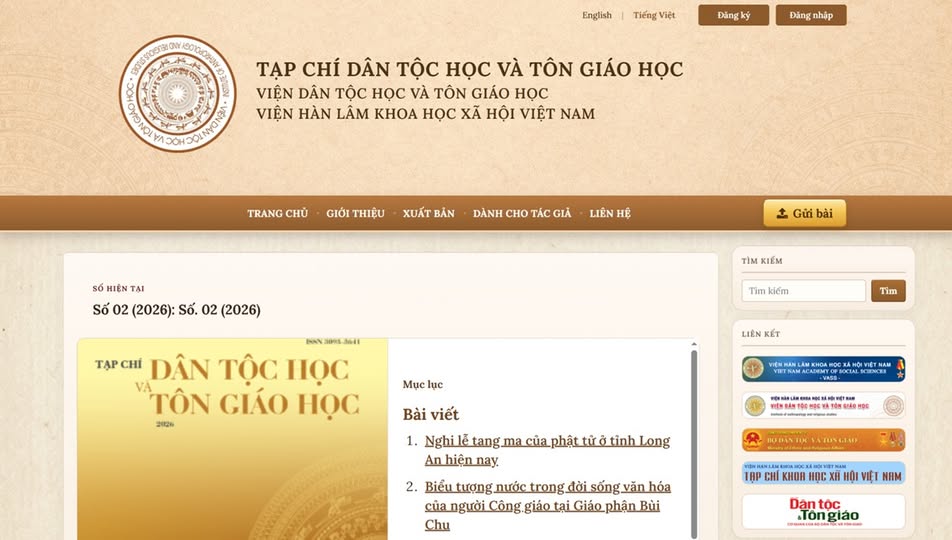Click the Gửi bài submit button
The width and height of the screenshot is (952, 540).
point(804,213)
